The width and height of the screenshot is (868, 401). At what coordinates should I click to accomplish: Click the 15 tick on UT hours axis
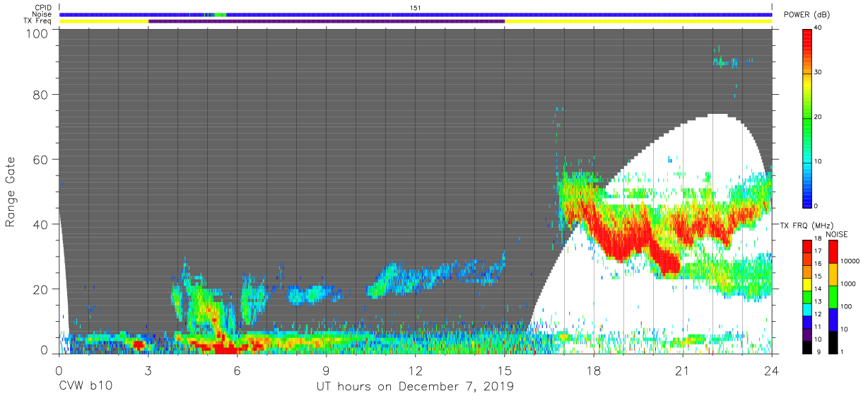(505, 370)
